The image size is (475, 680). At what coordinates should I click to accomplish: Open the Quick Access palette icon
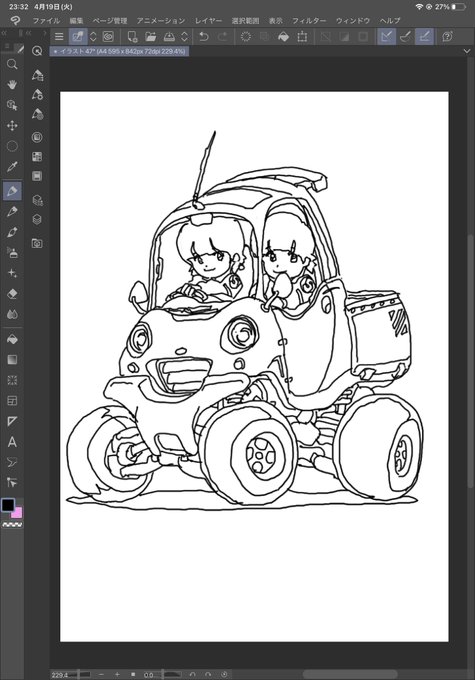tap(37, 51)
